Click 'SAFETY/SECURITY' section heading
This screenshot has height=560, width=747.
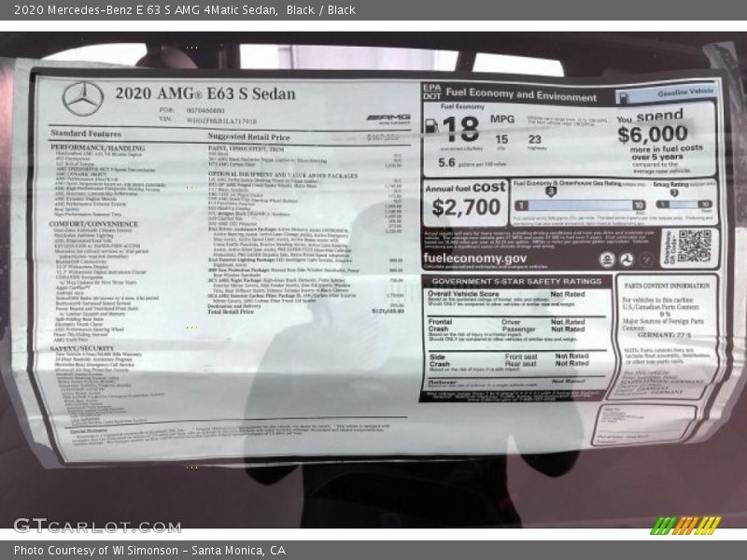[x=82, y=348]
